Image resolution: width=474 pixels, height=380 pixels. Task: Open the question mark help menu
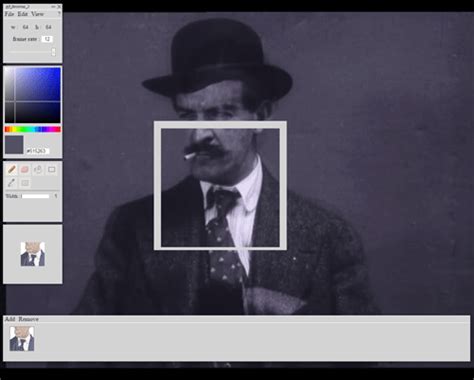click(x=59, y=14)
